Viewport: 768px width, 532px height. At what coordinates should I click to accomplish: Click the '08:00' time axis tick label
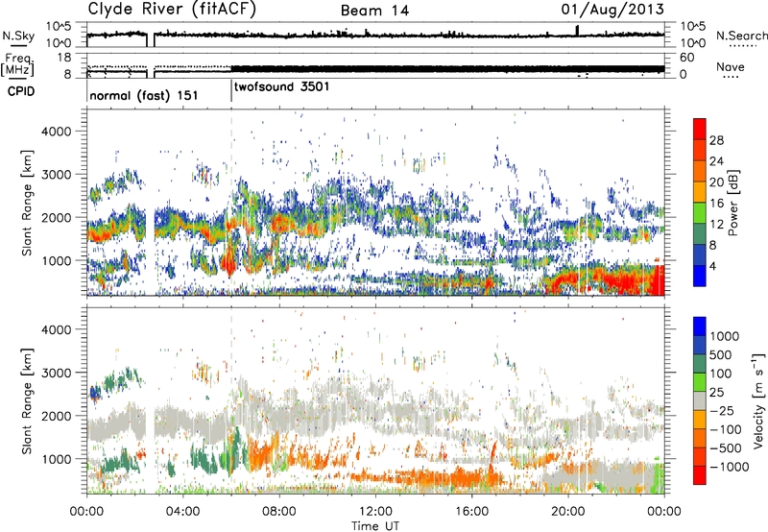tap(279, 512)
